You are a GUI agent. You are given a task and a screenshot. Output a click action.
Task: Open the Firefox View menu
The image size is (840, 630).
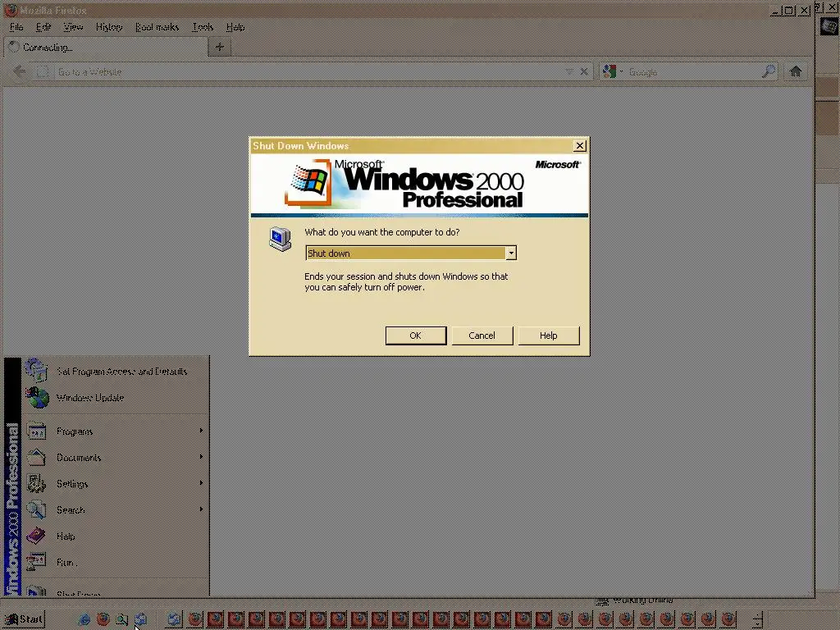(x=73, y=27)
